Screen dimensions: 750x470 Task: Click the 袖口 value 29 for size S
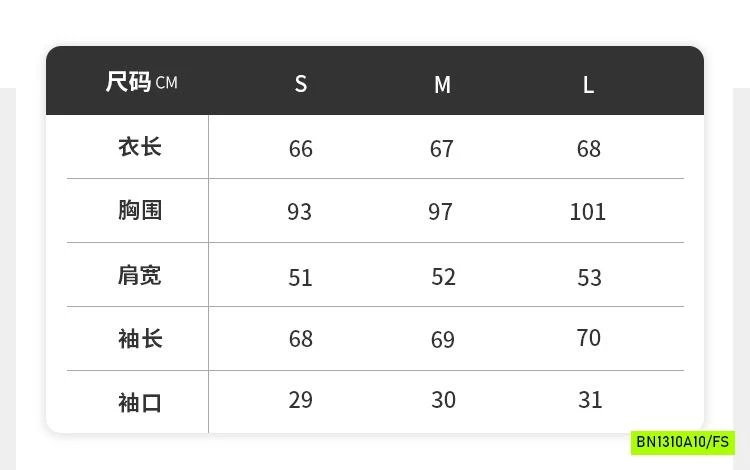[x=301, y=400]
